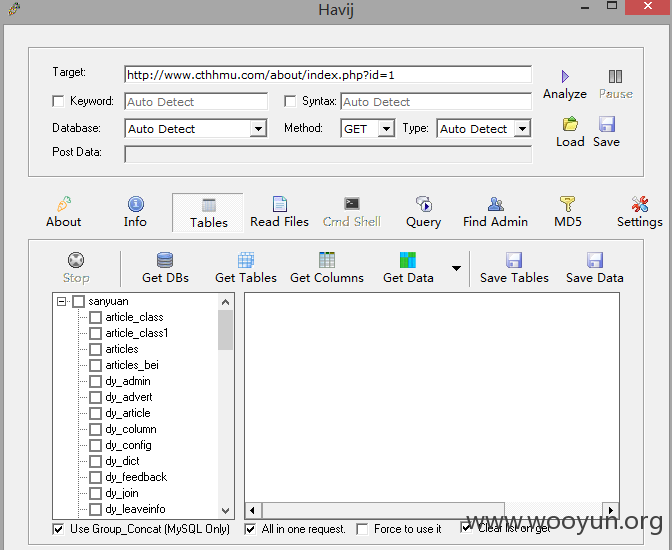Click the Target URL input field
The height and width of the screenshot is (550, 672).
[x=328, y=75]
